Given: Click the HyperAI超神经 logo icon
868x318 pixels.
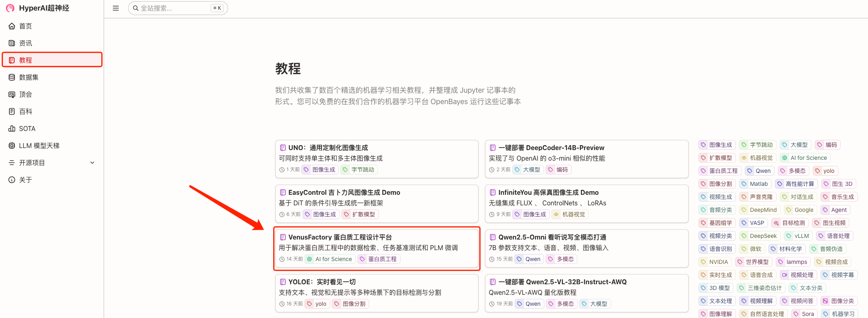Looking at the screenshot, I should click(x=10, y=8).
